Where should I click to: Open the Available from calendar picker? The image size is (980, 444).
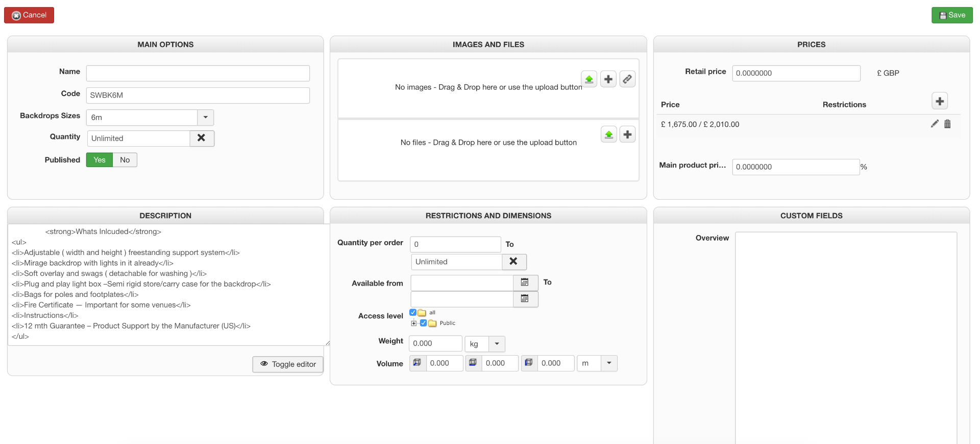(525, 283)
